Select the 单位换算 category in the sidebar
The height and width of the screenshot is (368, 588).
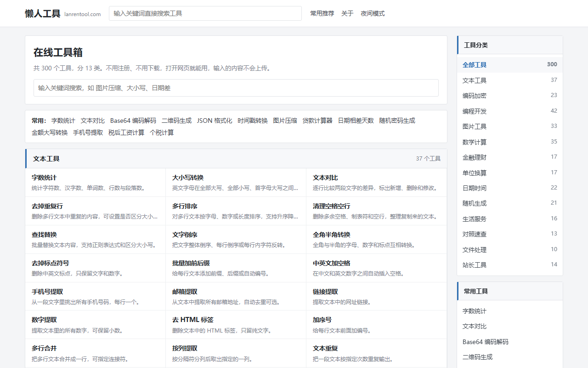[x=510, y=172]
